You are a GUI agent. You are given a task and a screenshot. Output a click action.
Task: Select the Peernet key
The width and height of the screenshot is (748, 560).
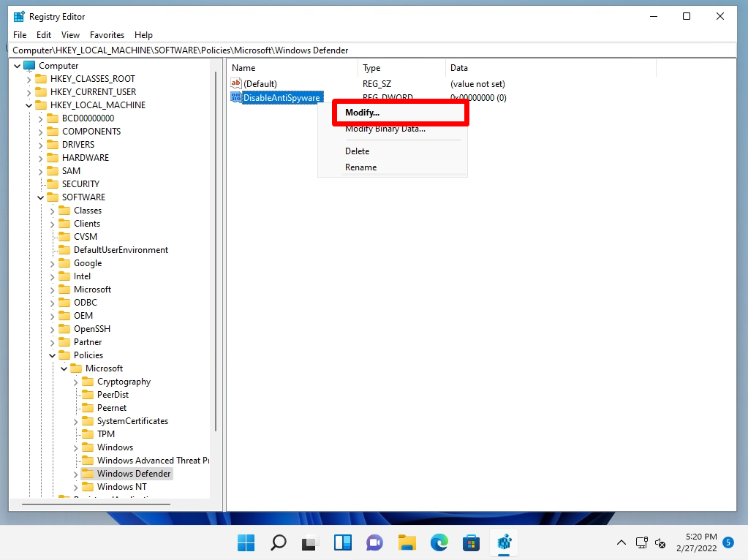tap(112, 408)
